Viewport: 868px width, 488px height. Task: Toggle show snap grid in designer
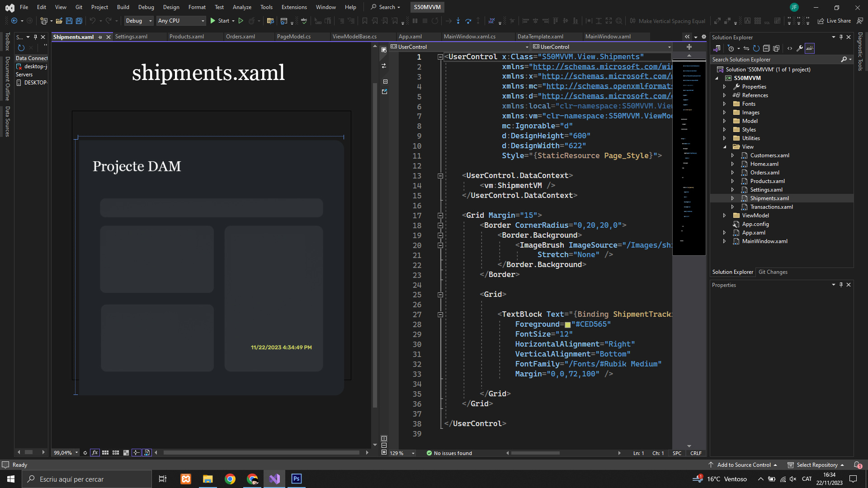pos(105,452)
